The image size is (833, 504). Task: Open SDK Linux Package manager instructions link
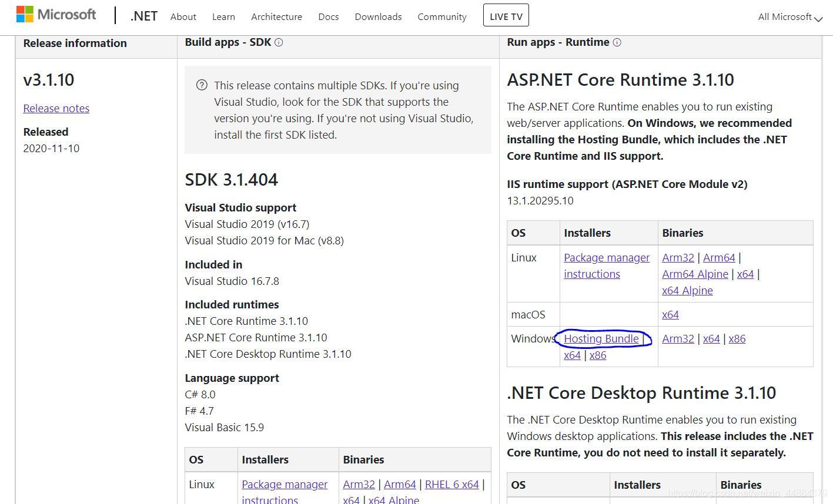[x=285, y=492]
